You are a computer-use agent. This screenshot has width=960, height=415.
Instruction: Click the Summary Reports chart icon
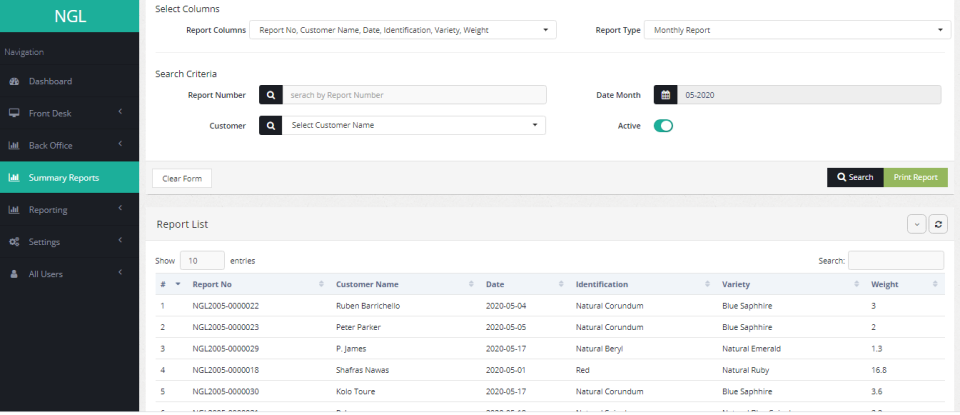tap(14, 178)
